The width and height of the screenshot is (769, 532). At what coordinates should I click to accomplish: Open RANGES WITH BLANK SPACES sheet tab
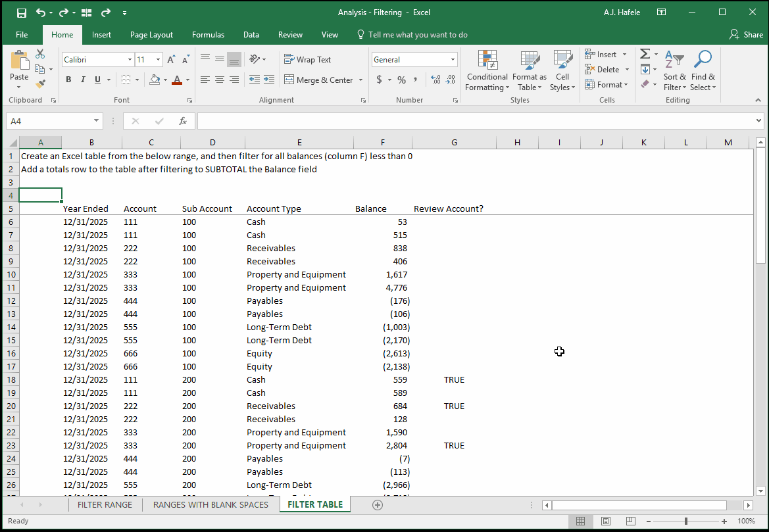(x=211, y=504)
